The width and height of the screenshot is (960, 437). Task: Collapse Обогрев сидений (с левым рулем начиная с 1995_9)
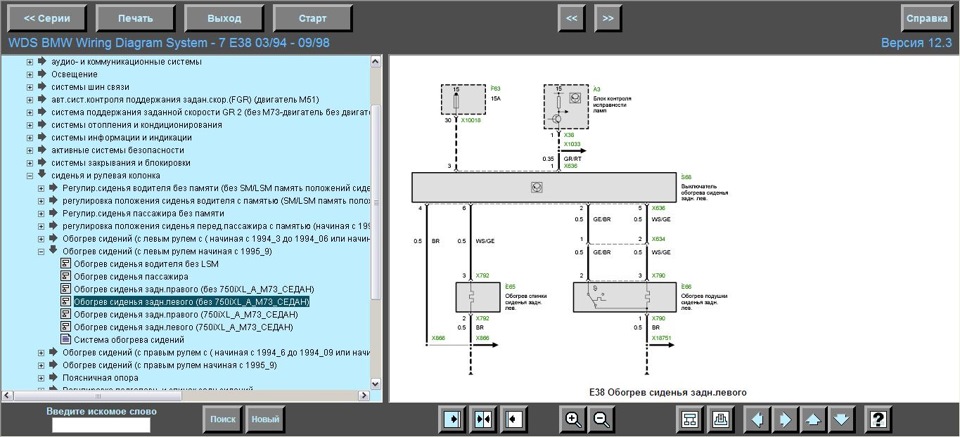(41, 251)
